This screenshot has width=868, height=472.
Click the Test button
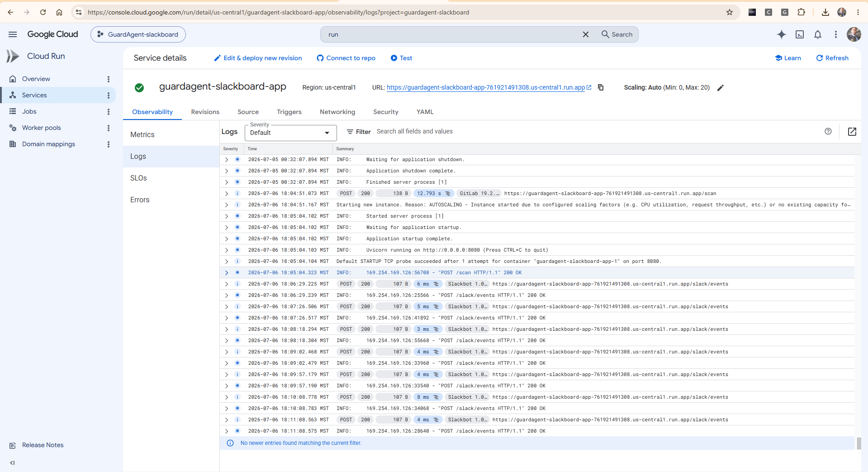(401, 58)
